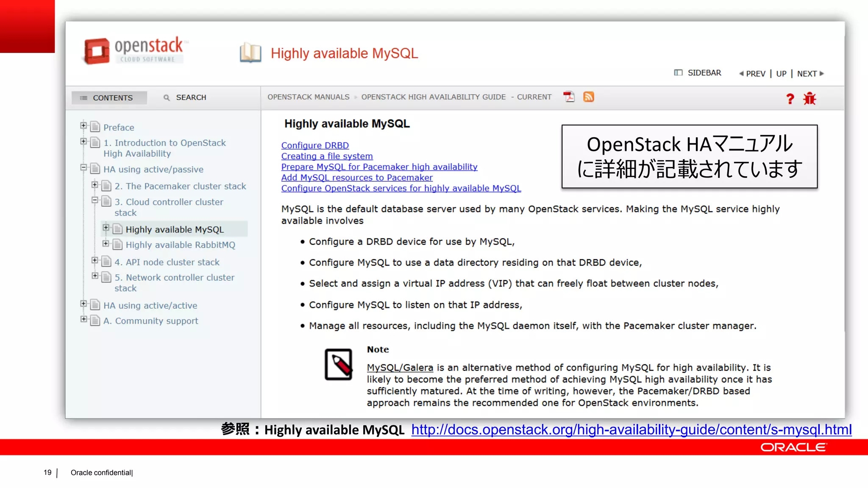Expand the Highly available RabbitMQ node
This screenshot has height=488, width=868.
(106, 243)
